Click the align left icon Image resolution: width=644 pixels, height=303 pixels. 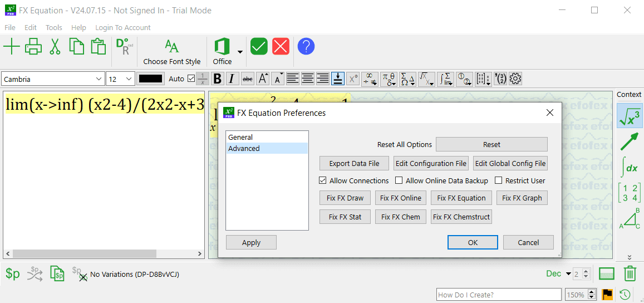click(293, 79)
